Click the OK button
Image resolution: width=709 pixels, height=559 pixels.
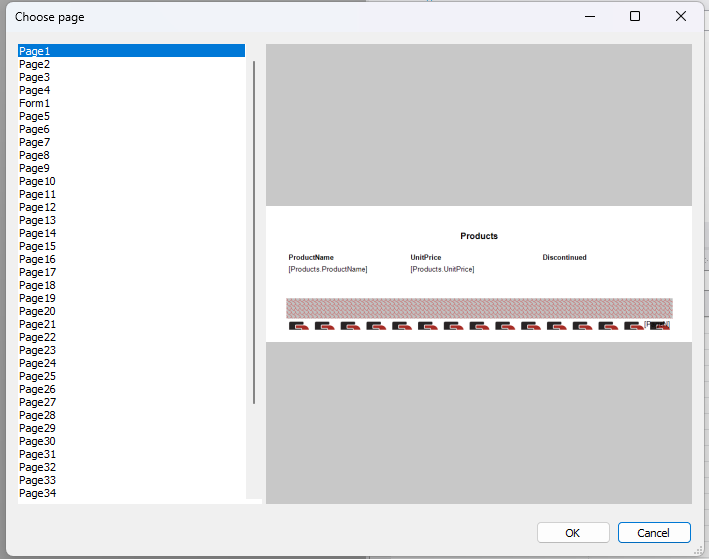(573, 533)
